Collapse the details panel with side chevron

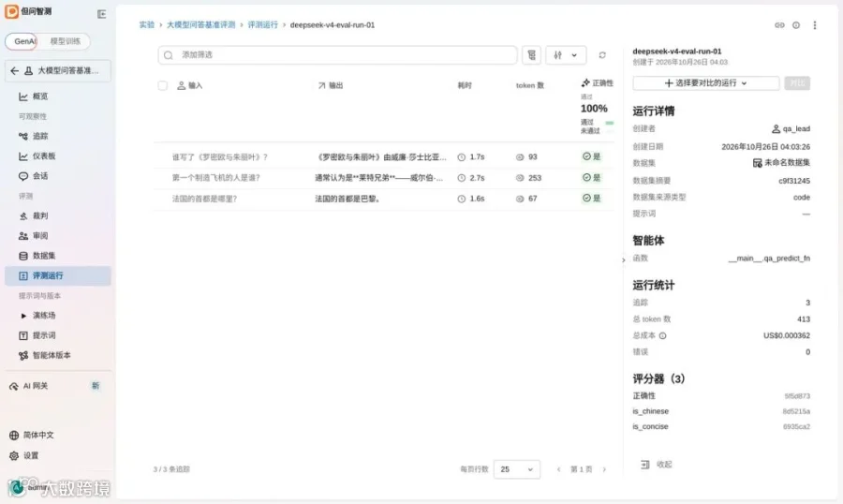624,259
